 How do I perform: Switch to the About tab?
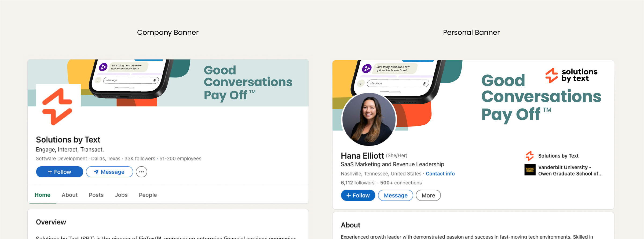click(x=69, y=195)
